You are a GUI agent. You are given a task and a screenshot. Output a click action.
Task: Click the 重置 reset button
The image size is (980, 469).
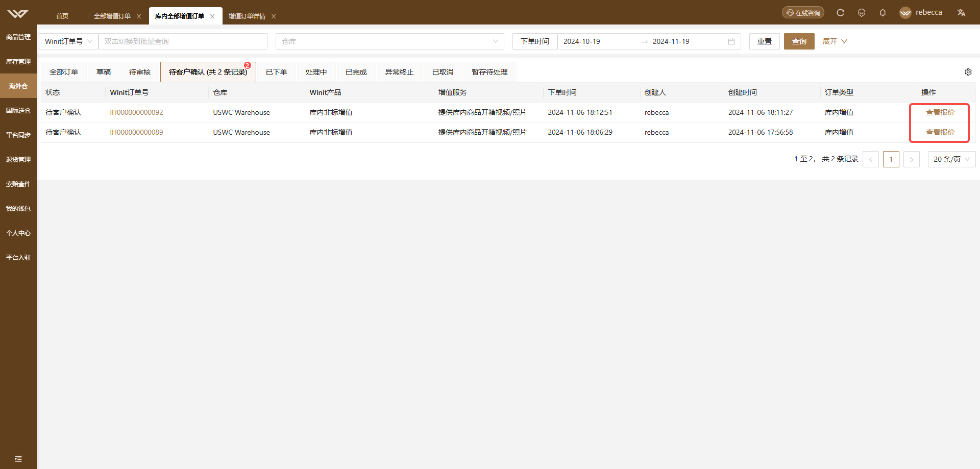click(x=764, y=41)
